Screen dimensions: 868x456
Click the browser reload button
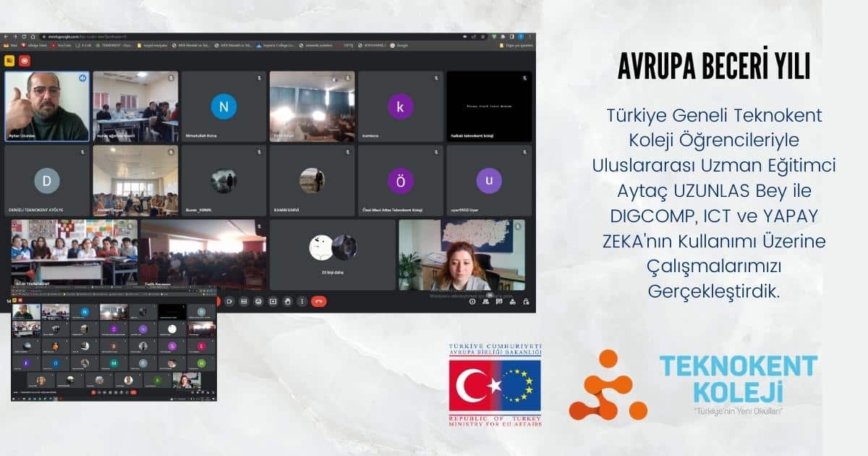pyautogui.click(x=23, y=36)
